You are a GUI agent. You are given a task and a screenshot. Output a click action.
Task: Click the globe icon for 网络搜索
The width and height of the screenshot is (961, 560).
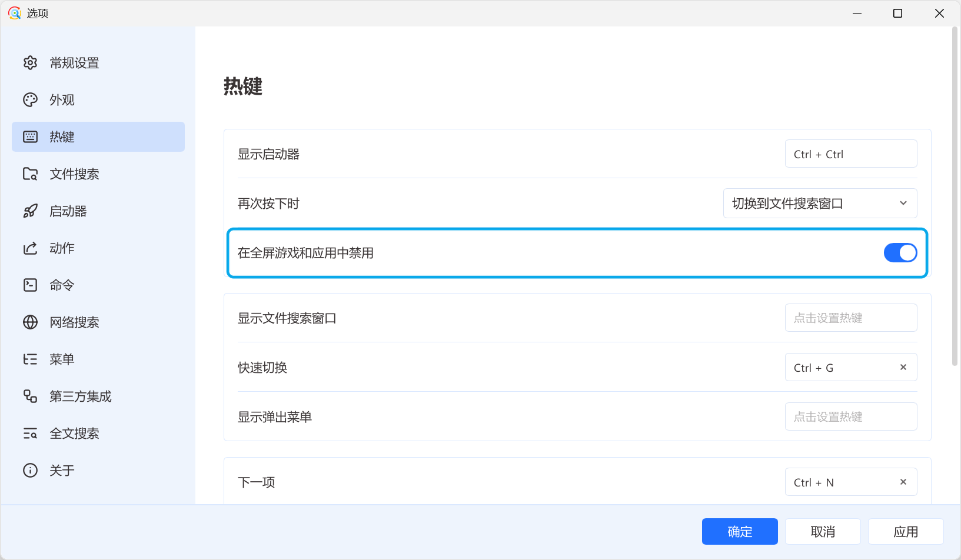coord(30,322)
